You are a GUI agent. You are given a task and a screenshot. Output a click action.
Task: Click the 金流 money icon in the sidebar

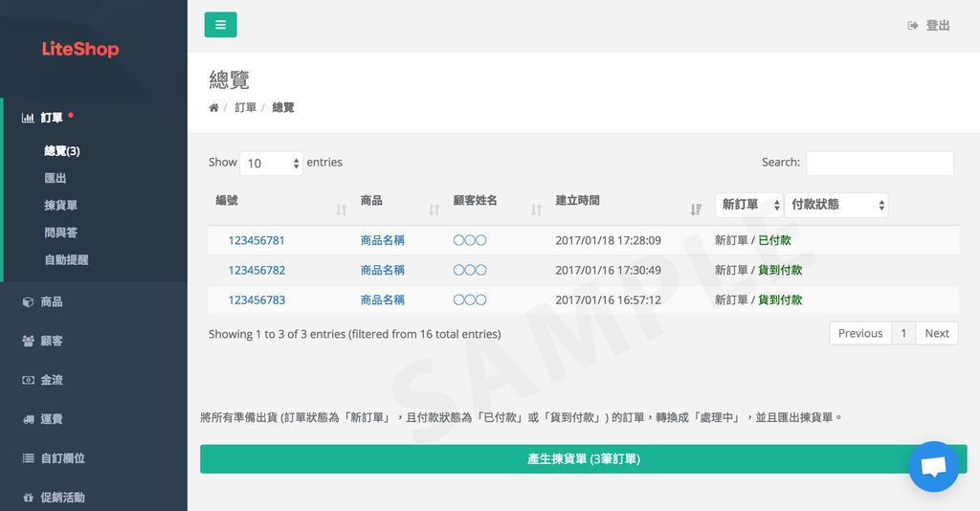[28, 380]
